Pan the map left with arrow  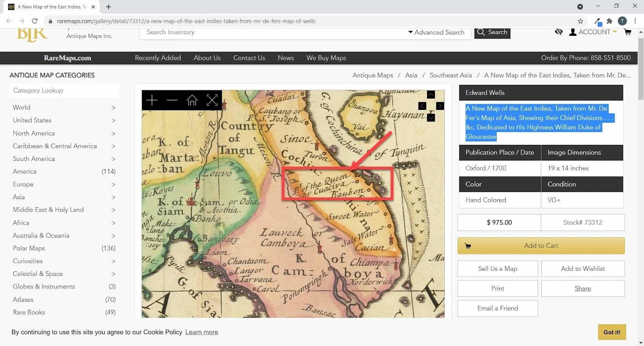pos(422,106)
